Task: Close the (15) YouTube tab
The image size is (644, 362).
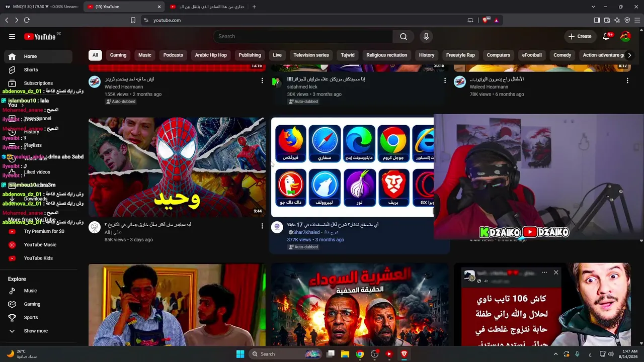Action: point(159,7)
